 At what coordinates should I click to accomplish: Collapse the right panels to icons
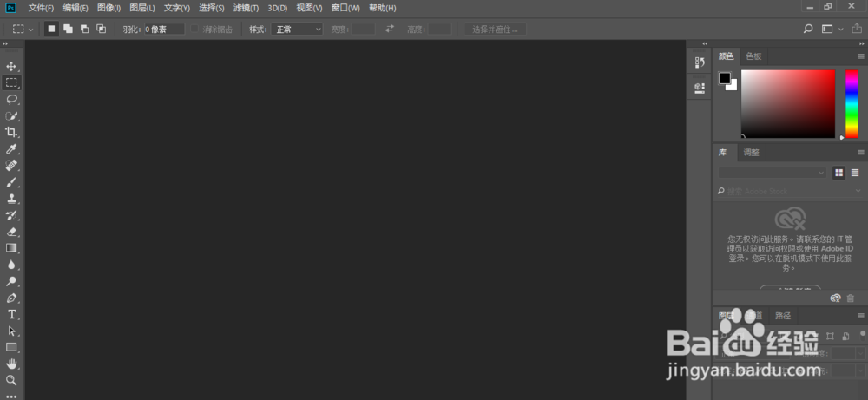click(x=861, y=43)
